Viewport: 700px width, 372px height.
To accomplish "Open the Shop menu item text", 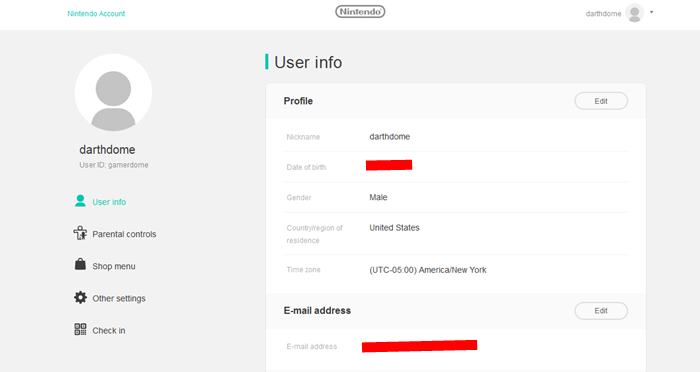I will [x=114, y=266].
